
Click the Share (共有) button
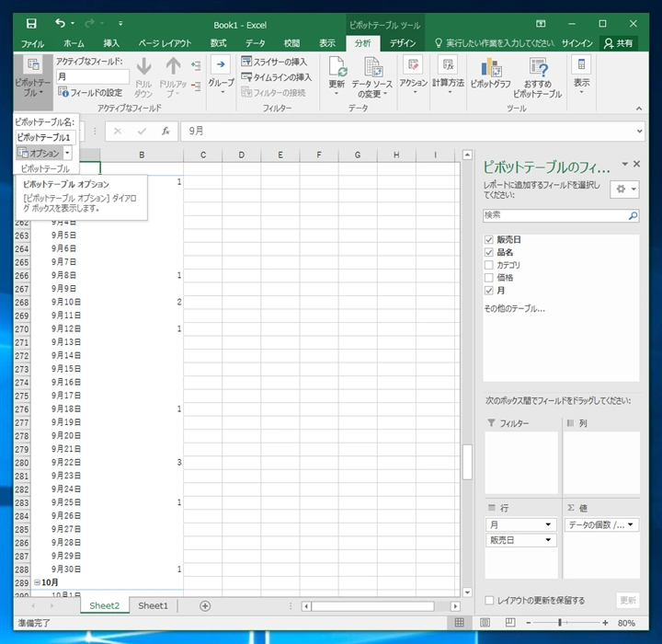(619, 43)
